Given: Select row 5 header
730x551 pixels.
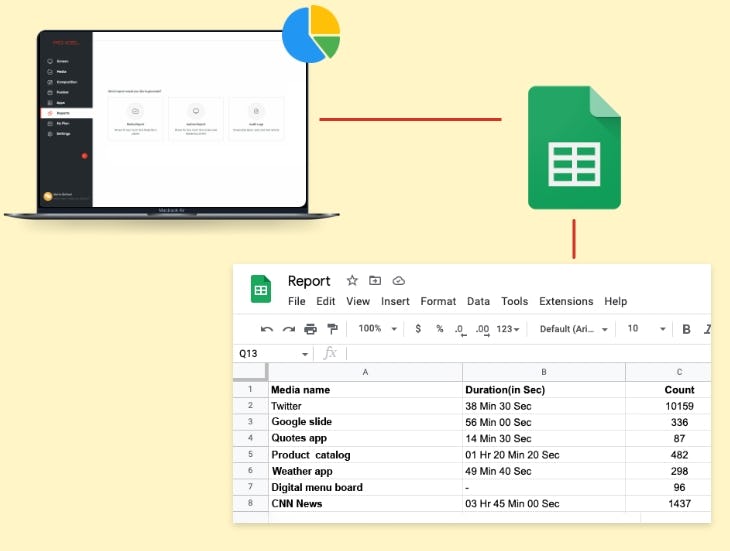Looking at the screenshot, I should tap(250, 454).
